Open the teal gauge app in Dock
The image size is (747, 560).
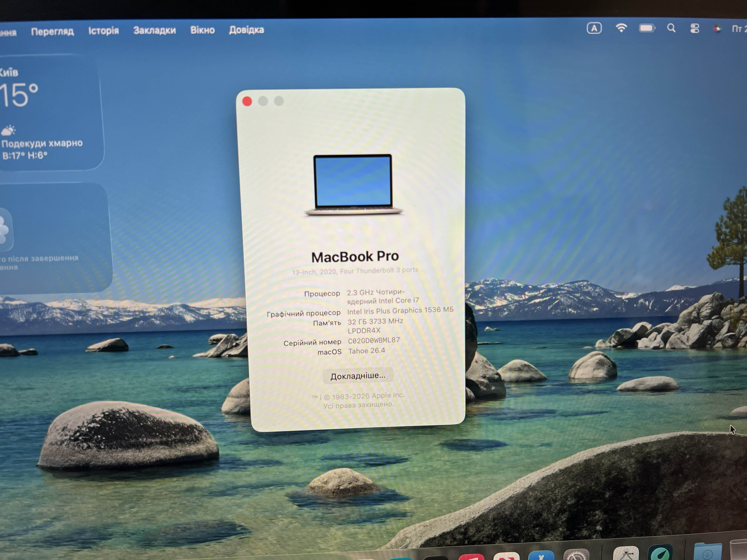[660, 553]
